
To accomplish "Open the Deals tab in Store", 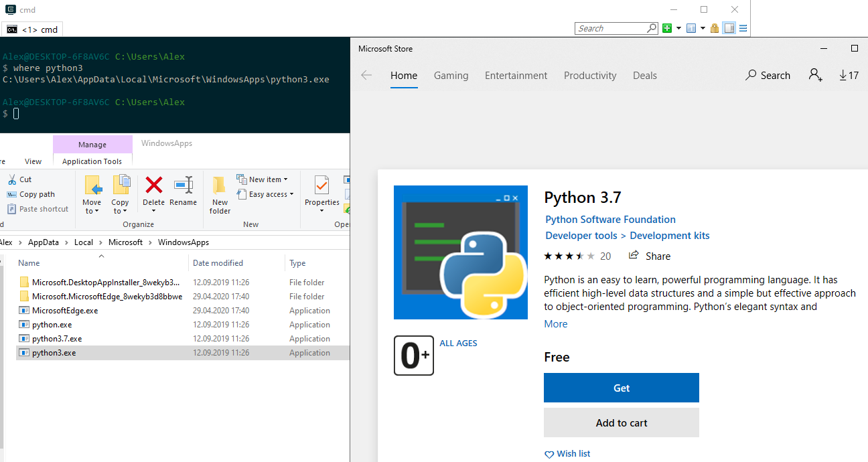I will 645,76.
